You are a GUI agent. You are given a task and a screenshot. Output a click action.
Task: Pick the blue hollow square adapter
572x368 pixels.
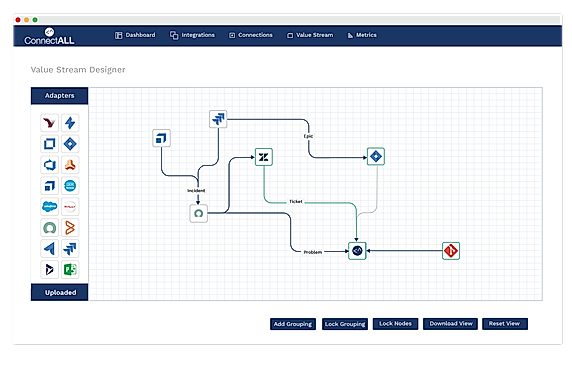pos(49,144)
